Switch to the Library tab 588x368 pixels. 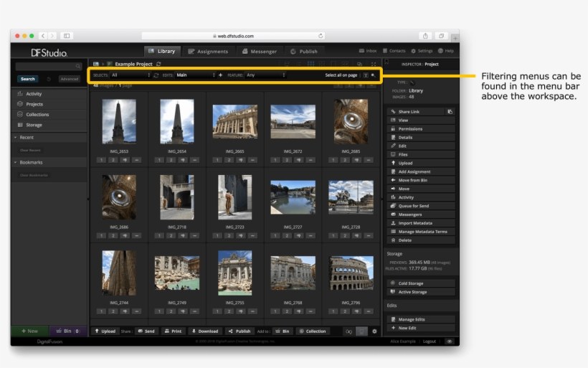pyautogui.click(x=162, y=52)
